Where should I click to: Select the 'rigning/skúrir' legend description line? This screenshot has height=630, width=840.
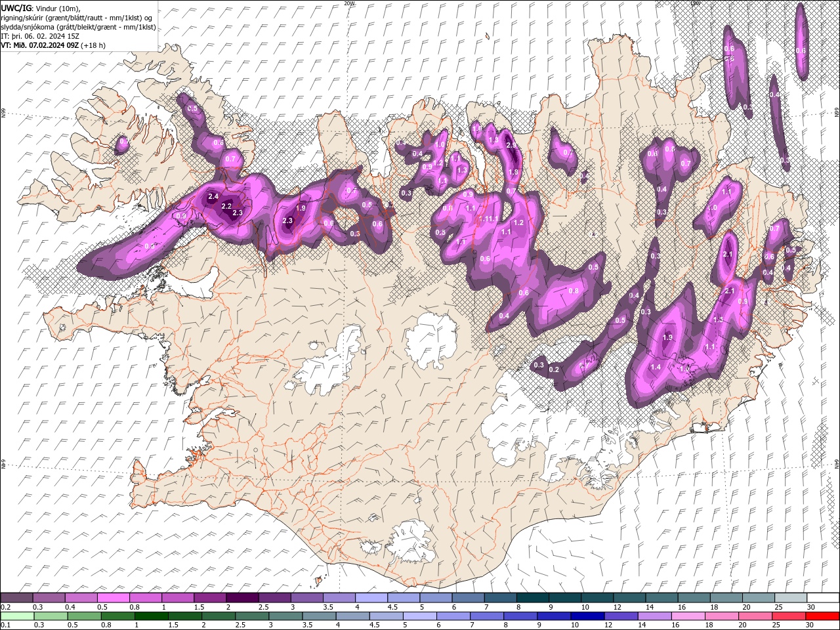77,17
